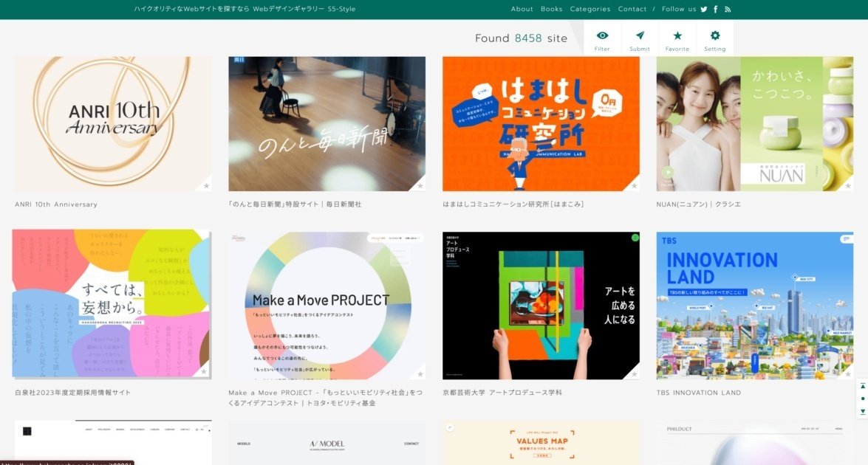This screenshot has width=868, height=465.
Task: Open the Contact menu item
Action: [x=632, y=9]
